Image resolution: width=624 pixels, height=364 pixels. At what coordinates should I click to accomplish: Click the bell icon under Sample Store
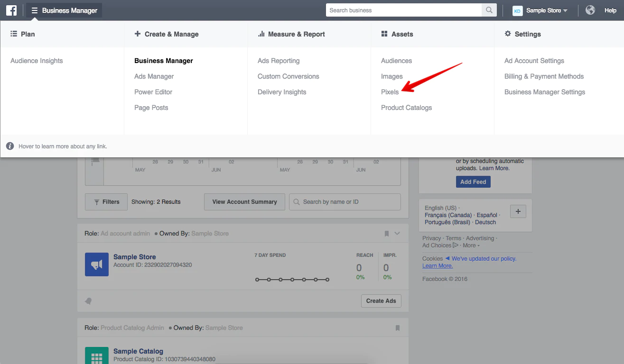click(88, 301)
